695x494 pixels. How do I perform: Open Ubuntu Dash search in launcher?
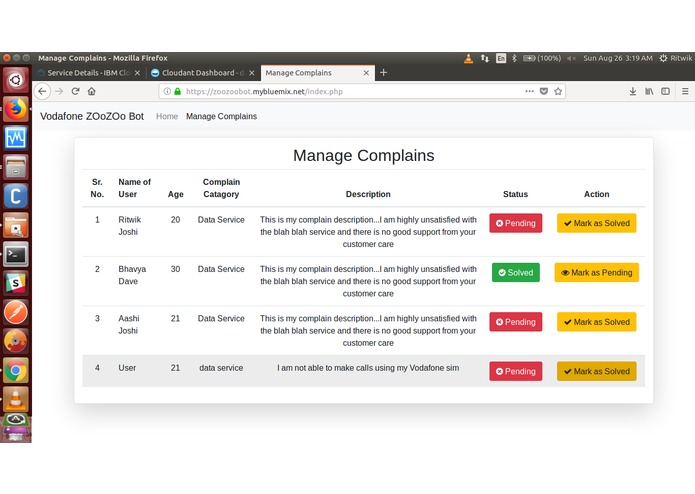[16, 80]
